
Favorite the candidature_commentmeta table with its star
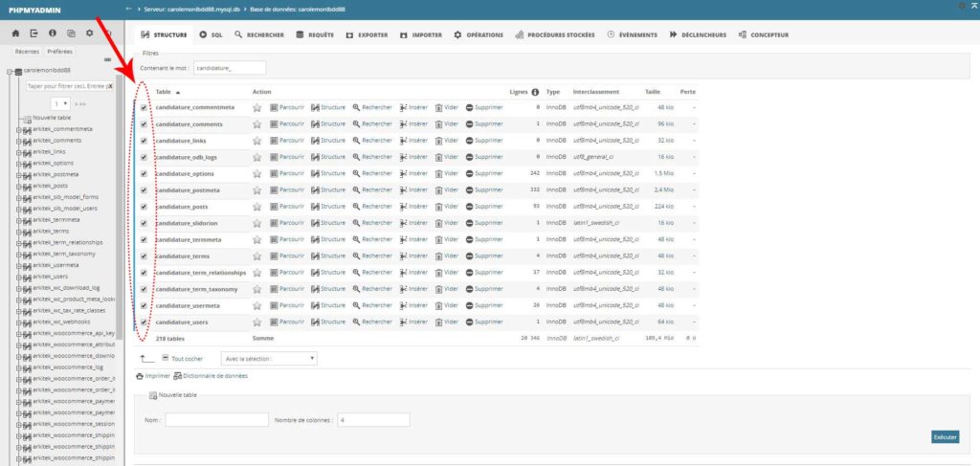pos(256,107)
